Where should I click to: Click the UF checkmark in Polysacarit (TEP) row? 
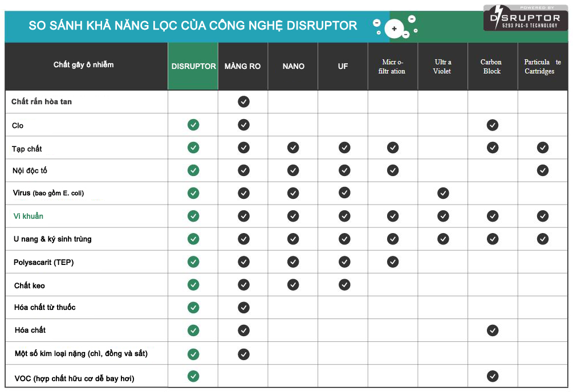point(344,262)
